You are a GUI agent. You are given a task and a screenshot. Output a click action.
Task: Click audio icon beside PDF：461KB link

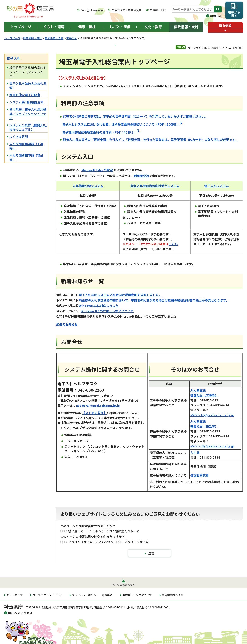point(139,131)
